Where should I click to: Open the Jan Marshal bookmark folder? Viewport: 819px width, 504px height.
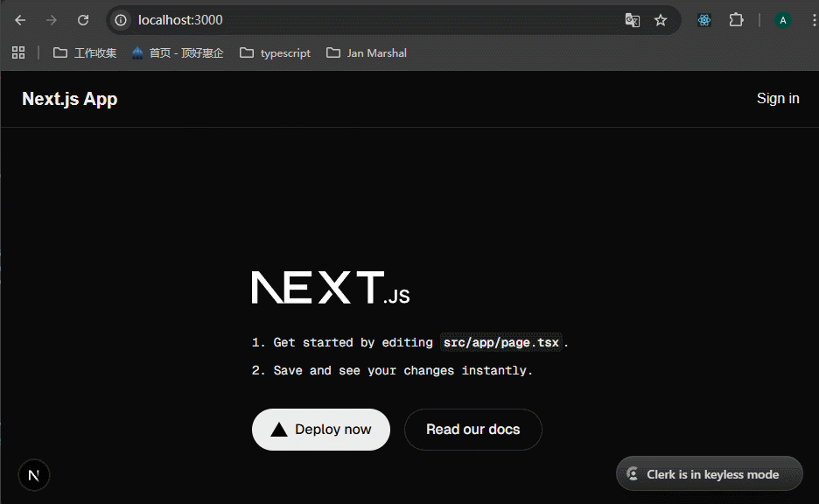tap(367, 52)
